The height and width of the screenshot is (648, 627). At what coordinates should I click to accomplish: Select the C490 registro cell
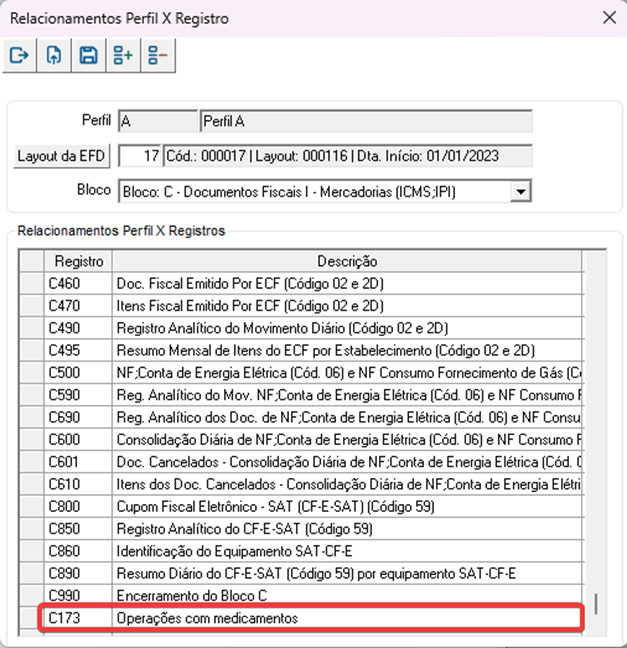coord(78,328)
